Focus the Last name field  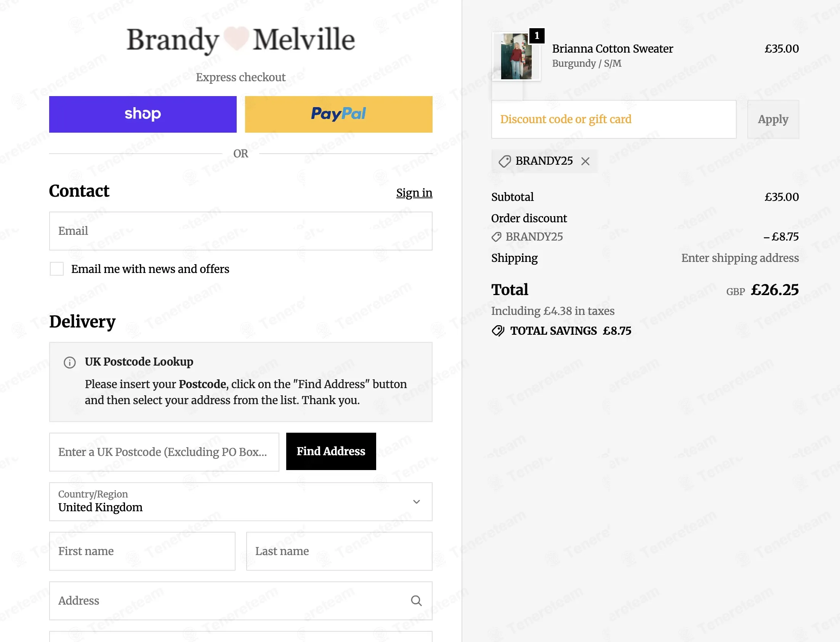tap(339, 551)
